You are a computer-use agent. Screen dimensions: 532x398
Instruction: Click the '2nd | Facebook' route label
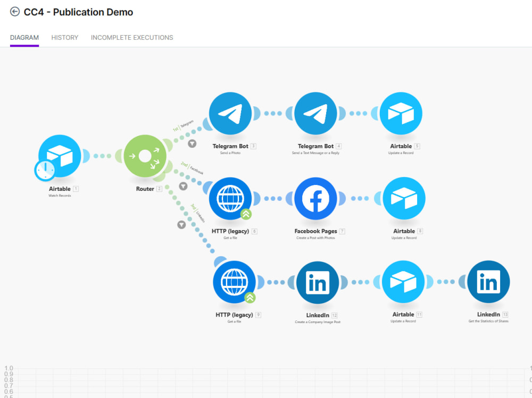pos(192,168)
